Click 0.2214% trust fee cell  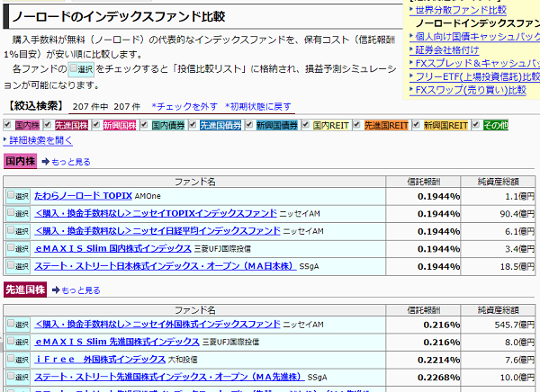[x=423, y=360]
